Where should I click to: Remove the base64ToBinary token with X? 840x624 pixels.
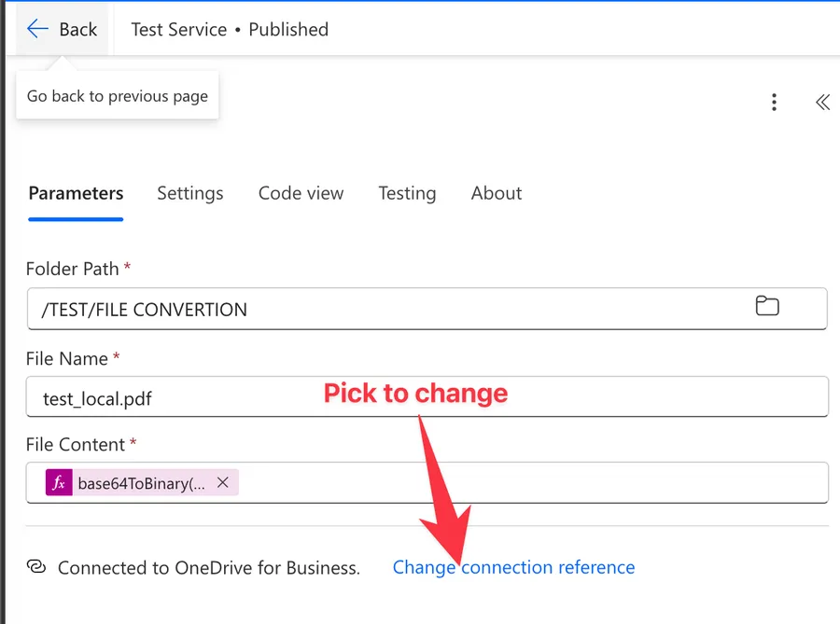pyautogui.click(x=223, y=482)
